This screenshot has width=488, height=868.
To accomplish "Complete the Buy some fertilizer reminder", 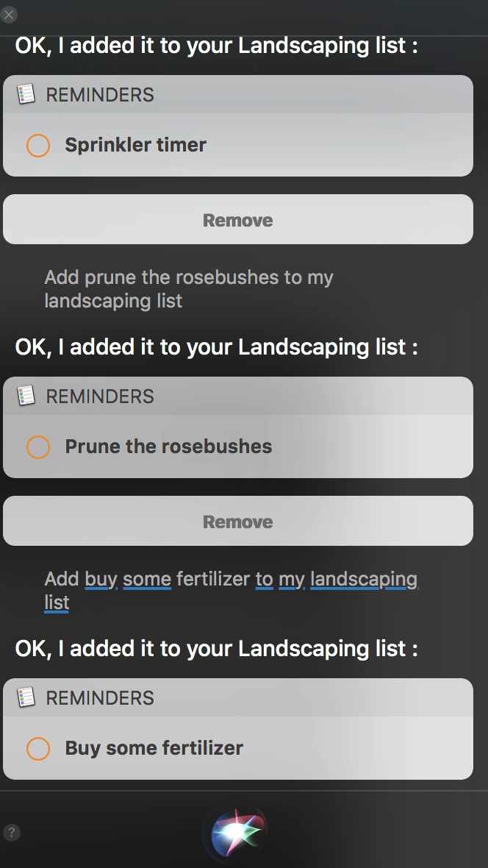I will pyautogui.click(x=38, y=749).
